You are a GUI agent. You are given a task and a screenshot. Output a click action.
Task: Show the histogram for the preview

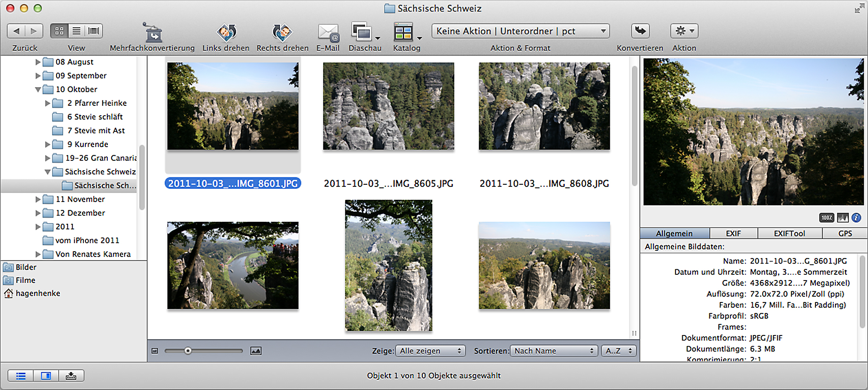tap(843, 218)
